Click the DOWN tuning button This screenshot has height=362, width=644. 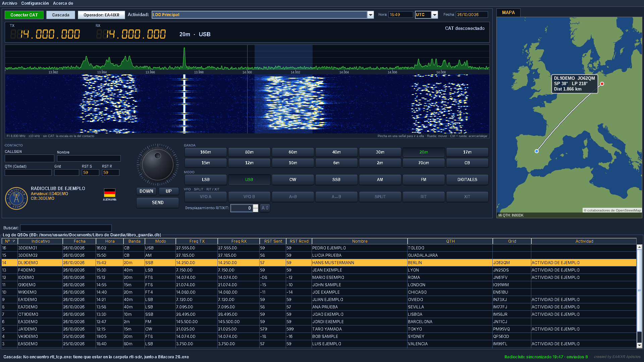(x=147, y=191)
